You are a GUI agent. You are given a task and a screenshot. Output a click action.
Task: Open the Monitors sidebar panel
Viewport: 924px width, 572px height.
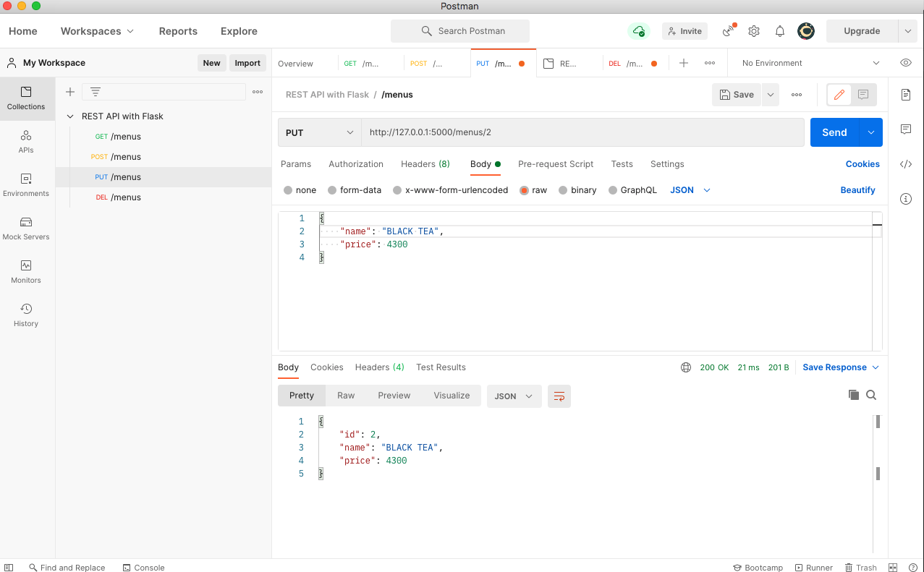[x=26, y=272]
